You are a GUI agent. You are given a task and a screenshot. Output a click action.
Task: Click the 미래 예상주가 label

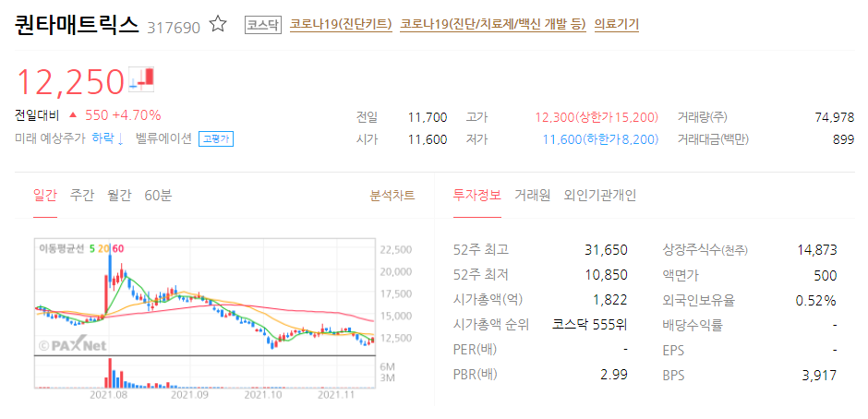(x=51, y=138)
